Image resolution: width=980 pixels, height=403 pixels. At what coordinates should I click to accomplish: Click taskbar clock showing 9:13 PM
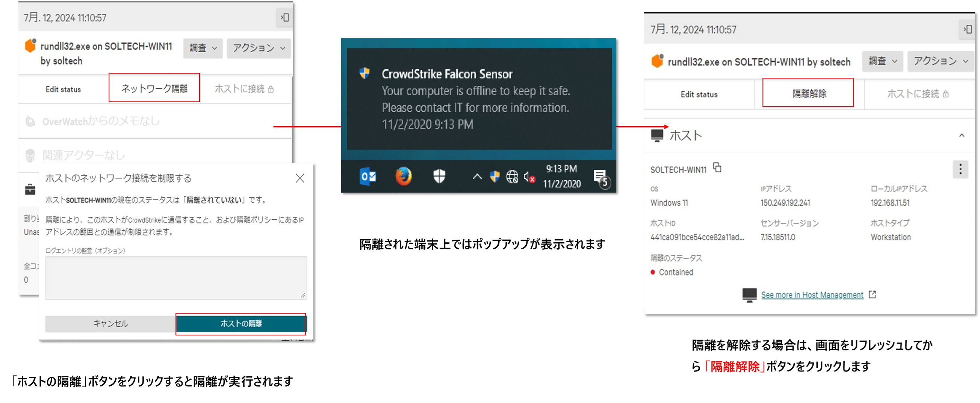point(561,177)
